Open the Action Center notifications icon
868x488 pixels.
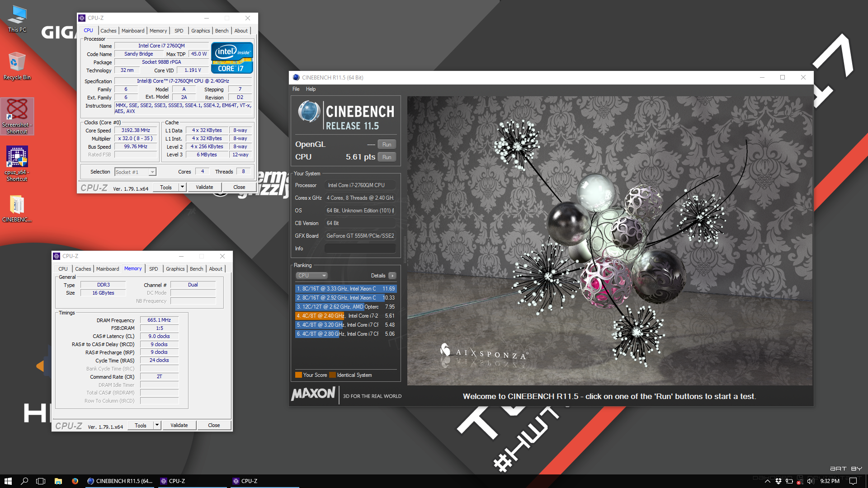[x=853, y=481]
